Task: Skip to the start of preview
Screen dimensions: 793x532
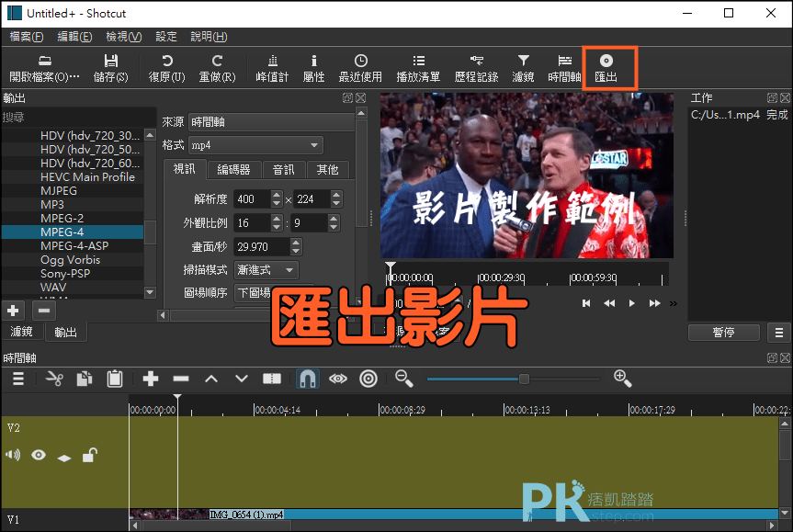Action: 586,303
